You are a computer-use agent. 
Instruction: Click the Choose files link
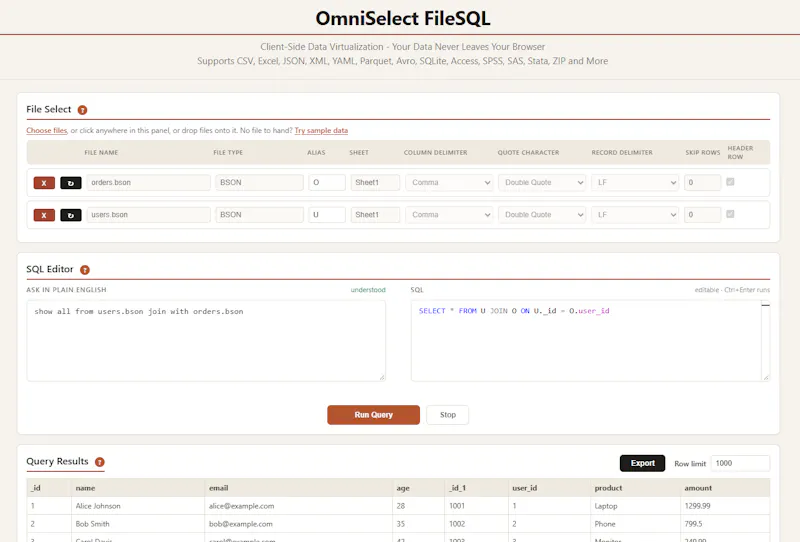tap(46, 131)
